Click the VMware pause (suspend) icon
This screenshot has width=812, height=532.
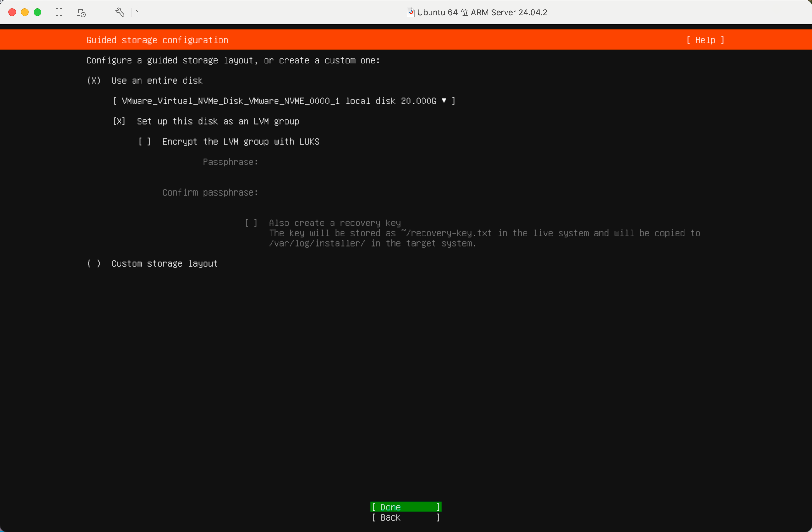click(59, 12)
